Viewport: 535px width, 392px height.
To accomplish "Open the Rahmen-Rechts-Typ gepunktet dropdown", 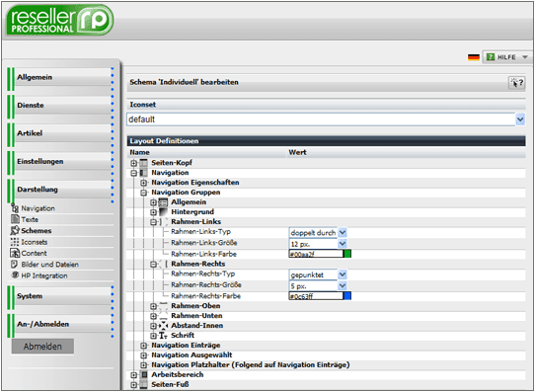I will [343, 274].
